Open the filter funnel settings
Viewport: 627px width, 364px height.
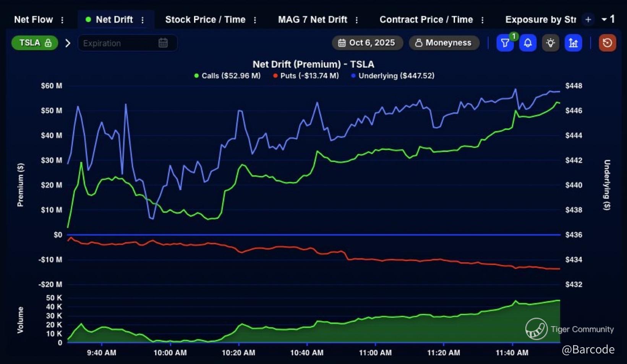click(x=505, y=43)
